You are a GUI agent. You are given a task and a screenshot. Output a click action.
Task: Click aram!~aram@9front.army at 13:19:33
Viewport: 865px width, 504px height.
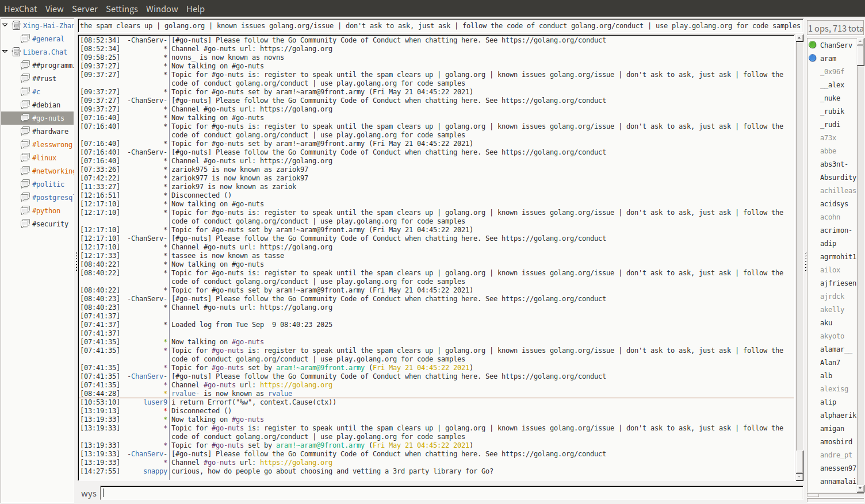[320, 445]
